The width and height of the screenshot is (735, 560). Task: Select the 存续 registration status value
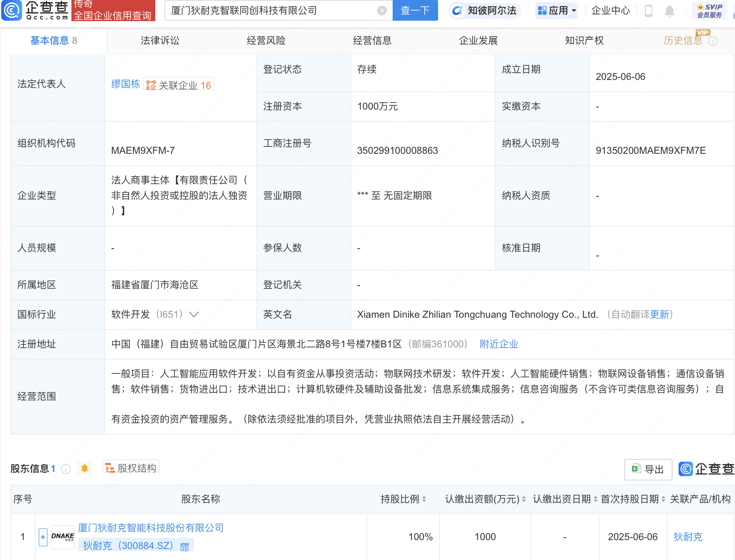coord(367,69)
